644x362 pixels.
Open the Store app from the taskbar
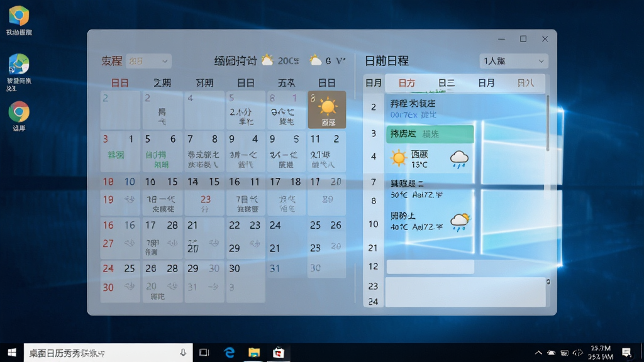tap(279, 353)
